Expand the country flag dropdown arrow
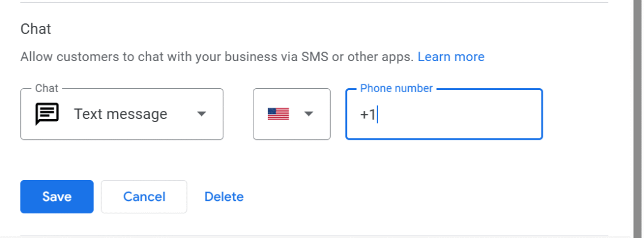Screen dimensions: 644x238 [308, 114]
